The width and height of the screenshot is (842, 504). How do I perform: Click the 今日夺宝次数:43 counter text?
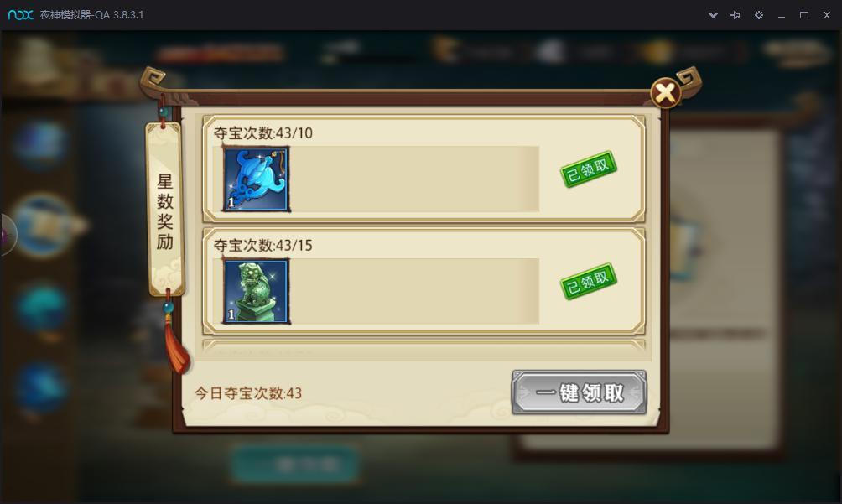[248, 393]
